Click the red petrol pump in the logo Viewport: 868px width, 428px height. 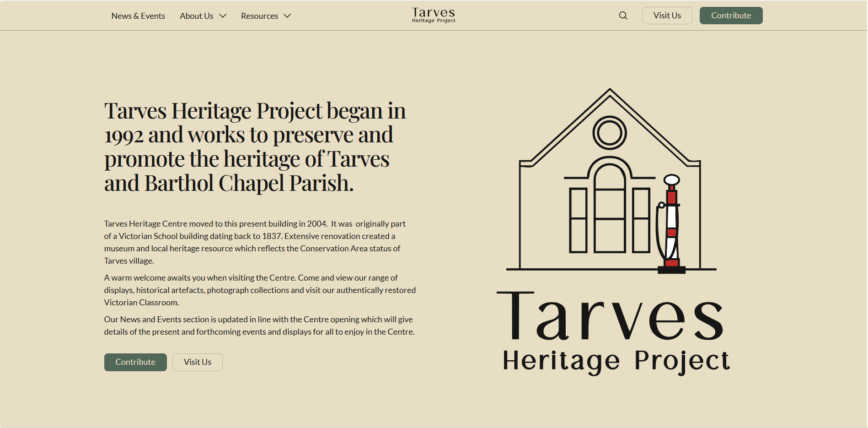670,224
